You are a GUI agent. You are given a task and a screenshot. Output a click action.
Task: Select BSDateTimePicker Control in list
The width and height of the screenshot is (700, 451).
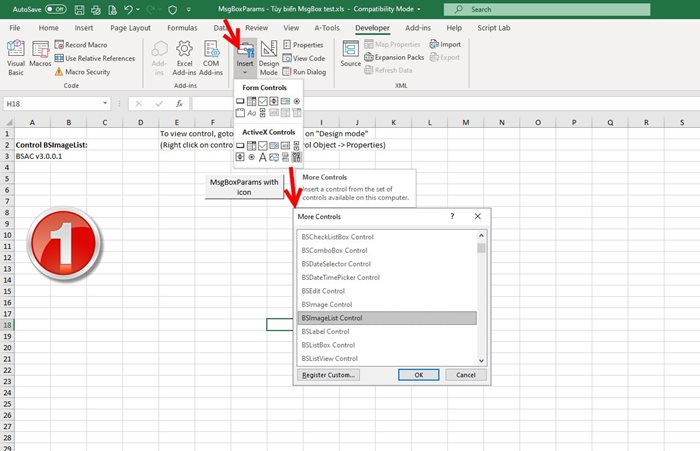pyautogui.click(x=387, y=277)
